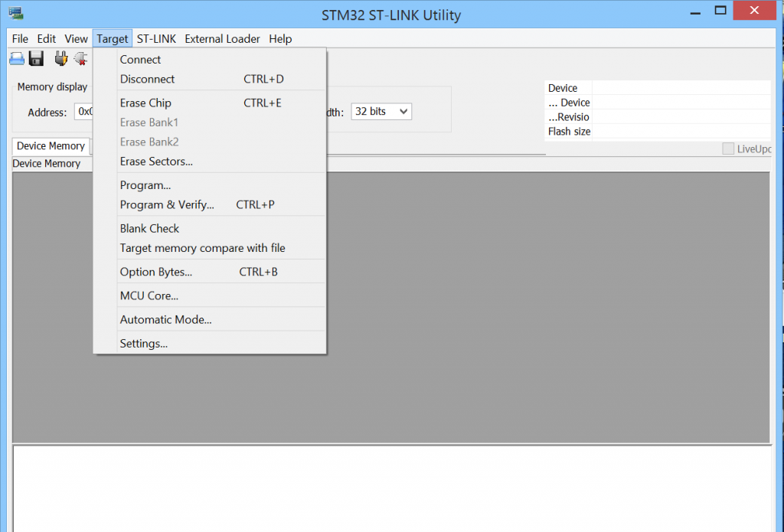Select the greyed Erase Bank2 entry

pyautogui.click(x=210, y=142)
